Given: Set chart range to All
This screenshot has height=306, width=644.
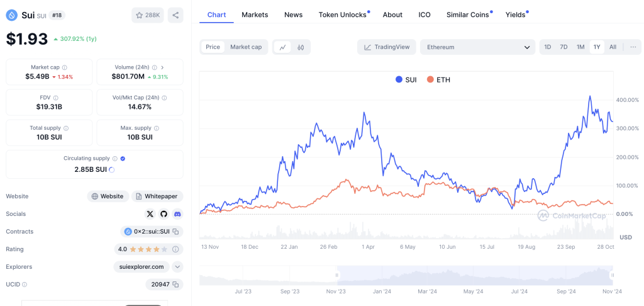Looking at the screenshot, I should [x=613, y=47].
